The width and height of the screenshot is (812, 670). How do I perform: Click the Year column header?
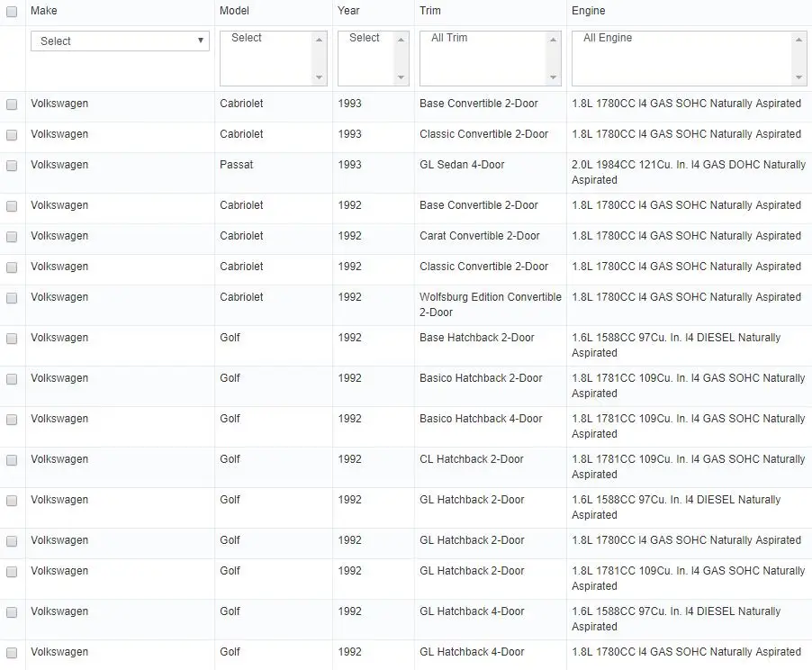tap(348, 11)
